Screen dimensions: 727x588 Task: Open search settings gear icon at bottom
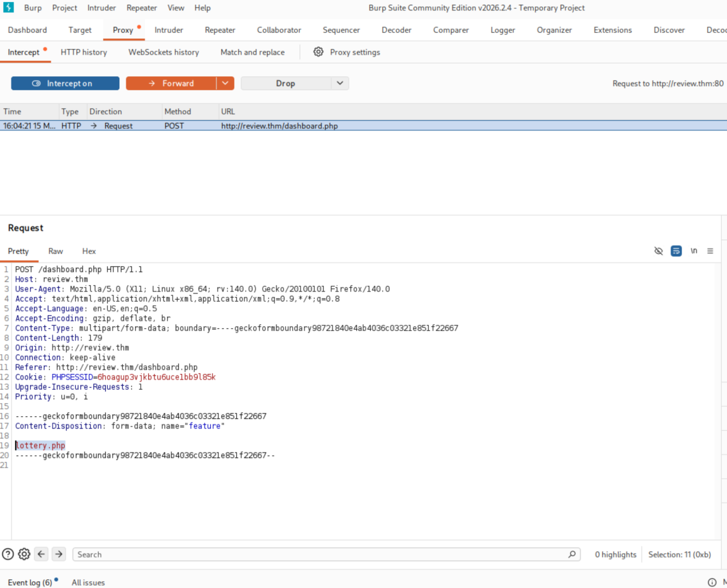(x=24, y=554)
